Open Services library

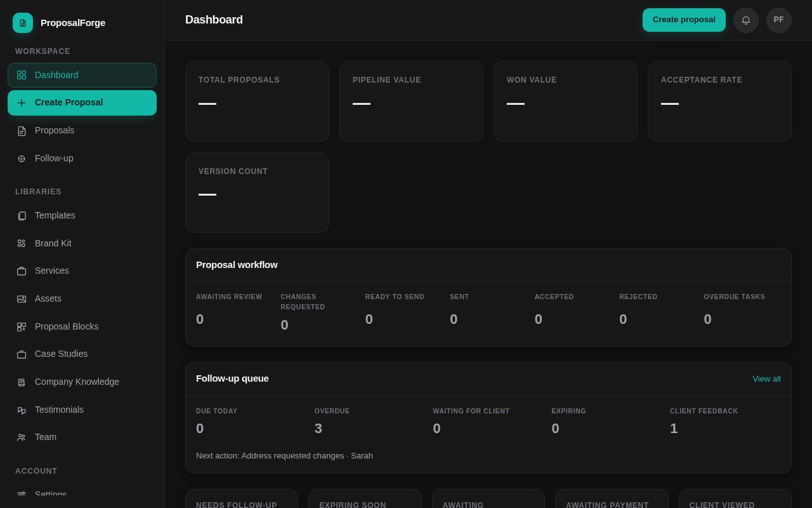(x=82, y=271)
